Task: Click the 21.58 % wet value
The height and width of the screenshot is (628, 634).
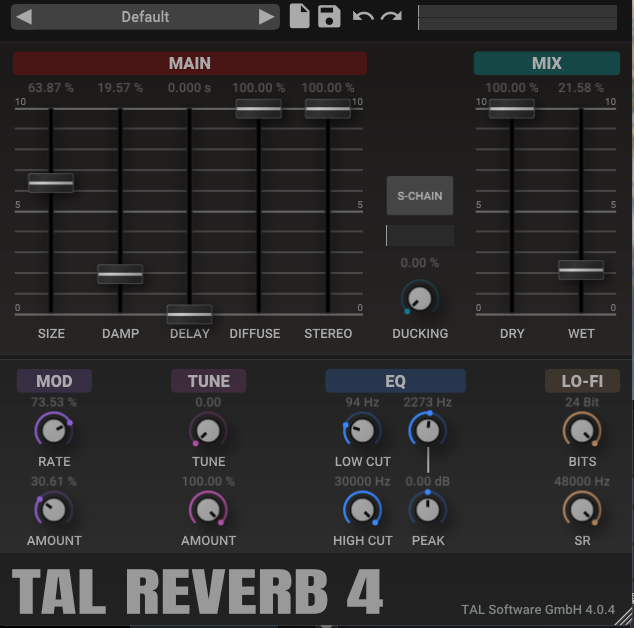Action: [x=581, y=87]
